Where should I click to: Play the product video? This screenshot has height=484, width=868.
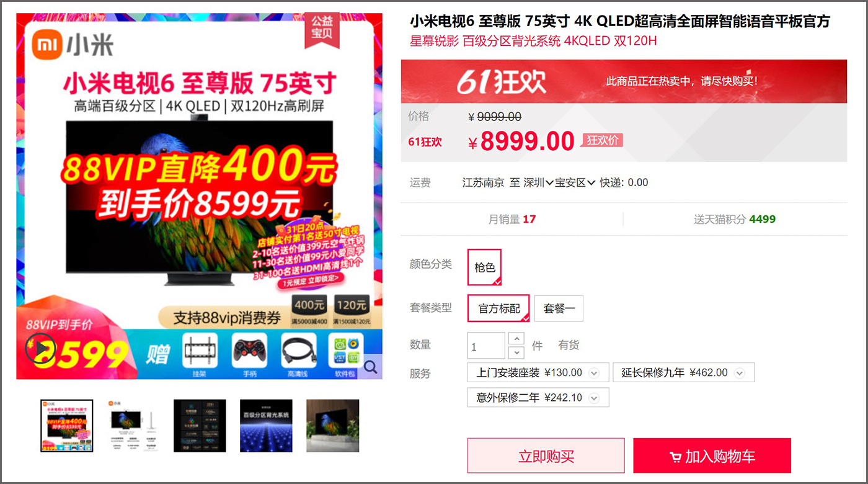41,350
